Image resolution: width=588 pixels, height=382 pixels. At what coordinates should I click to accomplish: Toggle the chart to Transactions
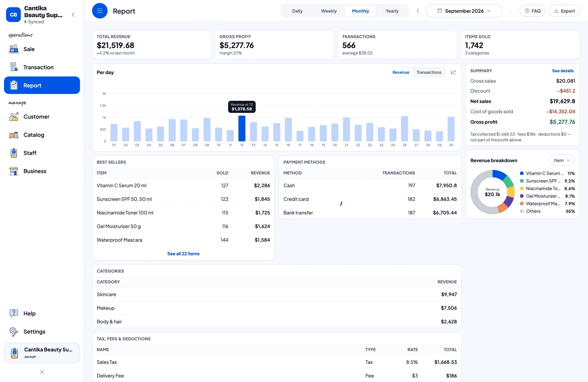tap(429, 72)
